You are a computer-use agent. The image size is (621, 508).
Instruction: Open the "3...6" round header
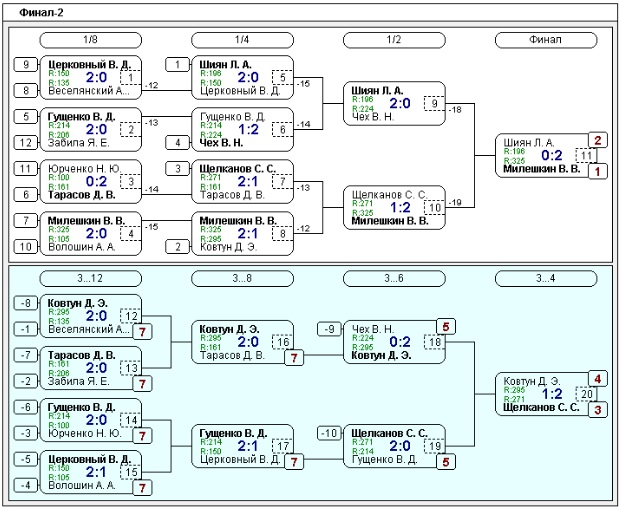coord(394,278)
